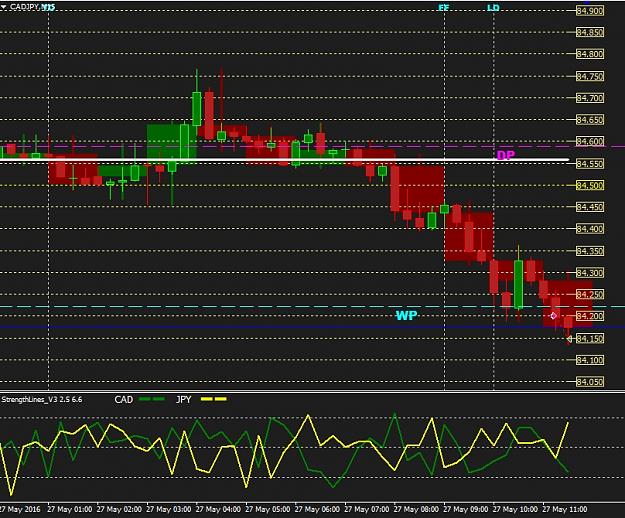The width and height of the screenshot is (625, 518).
Task: Click the 27 May 09:00 time label
Action: (x=466, y=509)
